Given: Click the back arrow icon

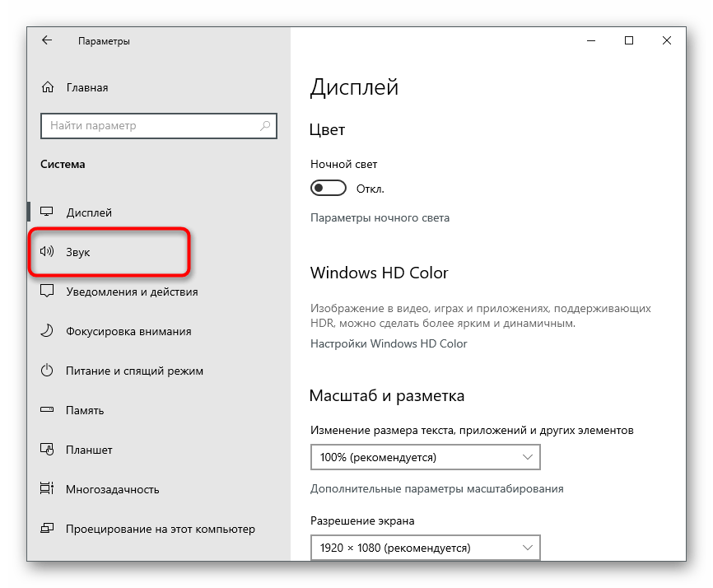Looking at the screenshot, I should (x=47, y=40).
